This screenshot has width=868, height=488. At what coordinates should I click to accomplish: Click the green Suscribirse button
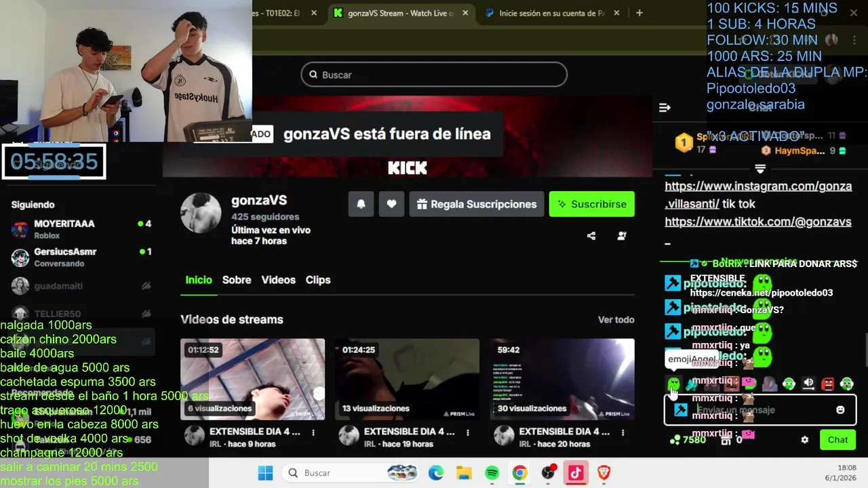[591, 204]
